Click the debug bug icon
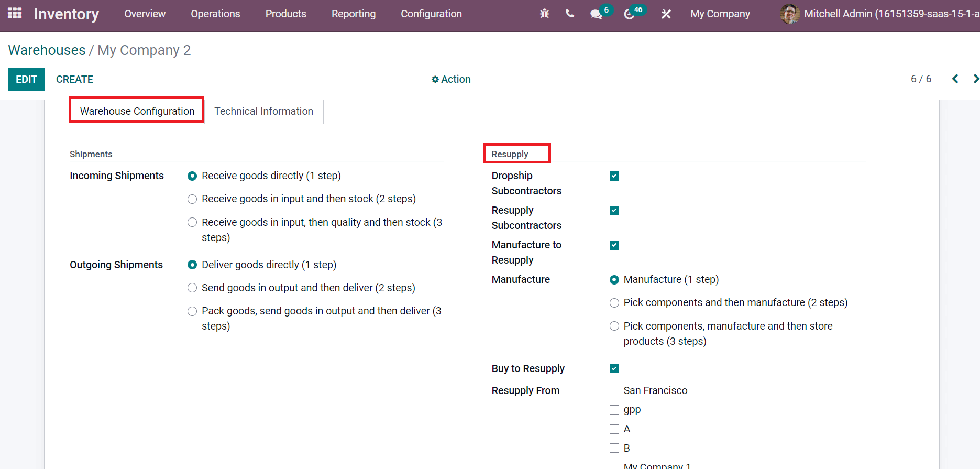The height and width of the screenshot is (469, 980). 545,14
